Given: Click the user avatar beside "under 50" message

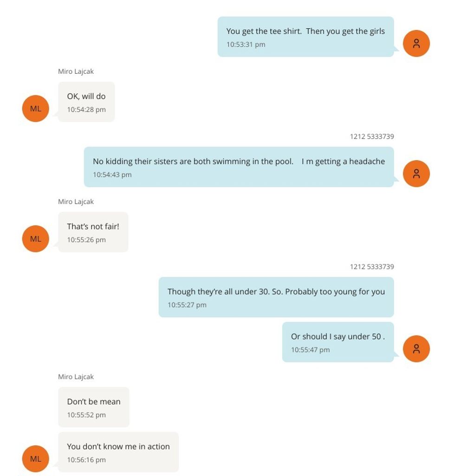Looking at the screenshot, I should tap(416, 348).
